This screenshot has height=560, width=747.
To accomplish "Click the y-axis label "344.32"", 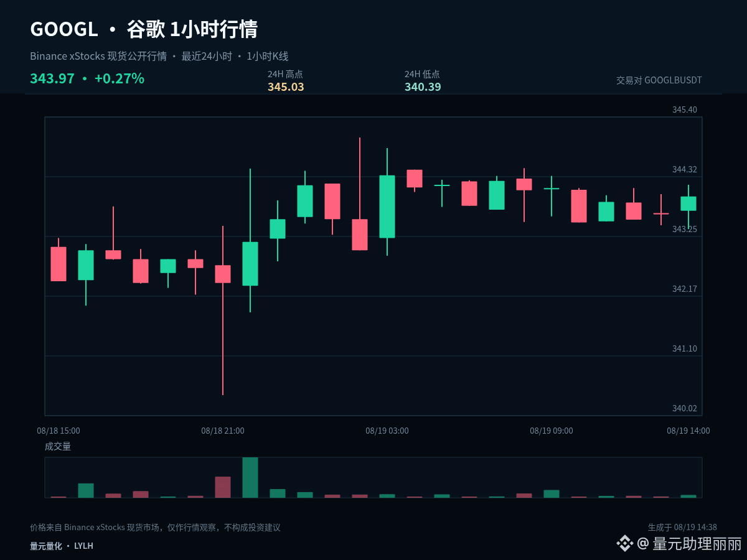I will click(685, 169).
